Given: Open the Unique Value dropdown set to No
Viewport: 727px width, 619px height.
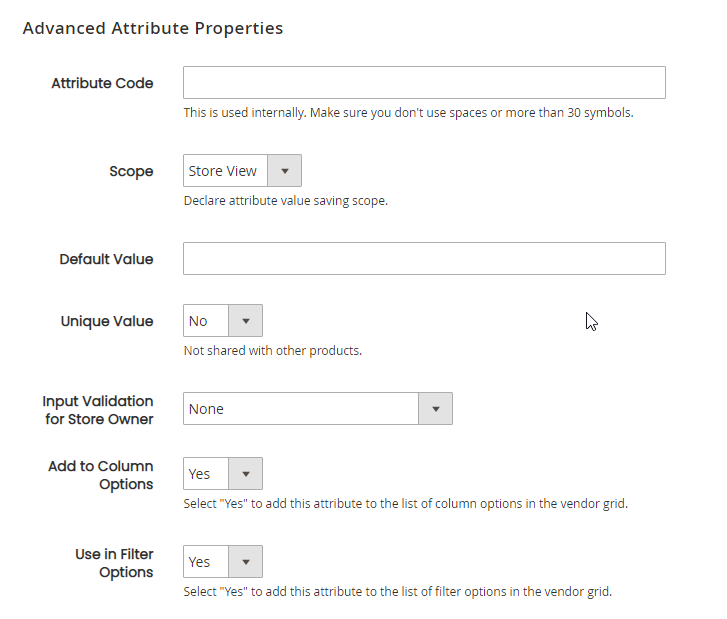Looking at the screenshot, I should [223, 320].
